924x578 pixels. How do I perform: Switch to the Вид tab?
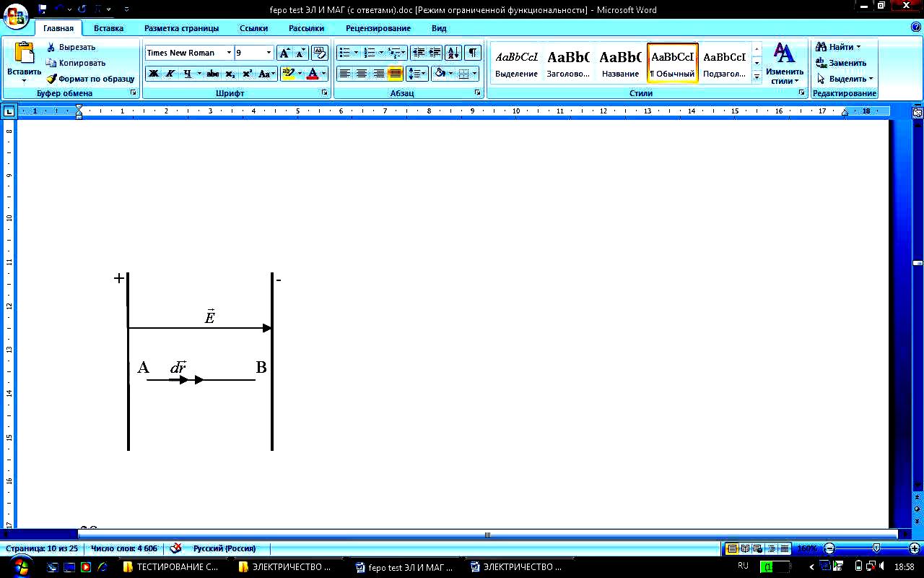coord(439,28)
